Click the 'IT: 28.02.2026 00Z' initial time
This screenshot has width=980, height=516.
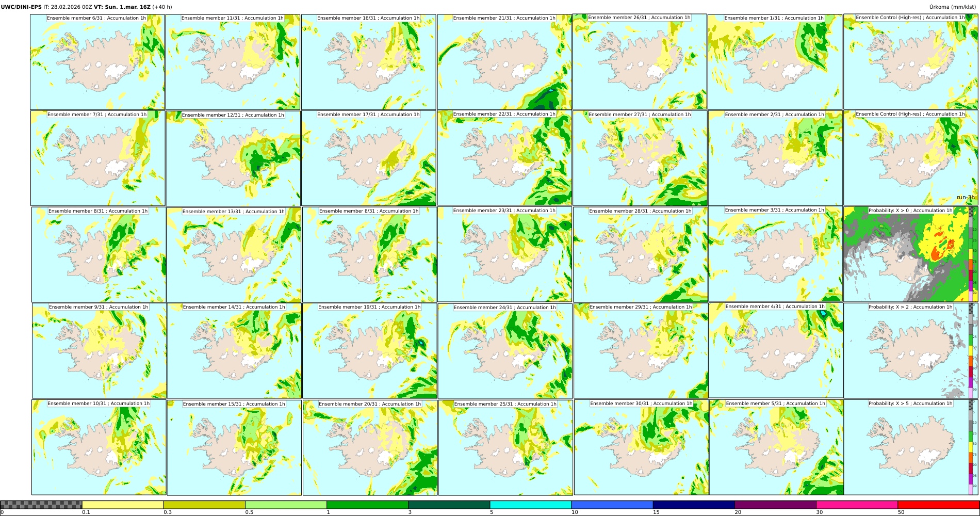68,7
